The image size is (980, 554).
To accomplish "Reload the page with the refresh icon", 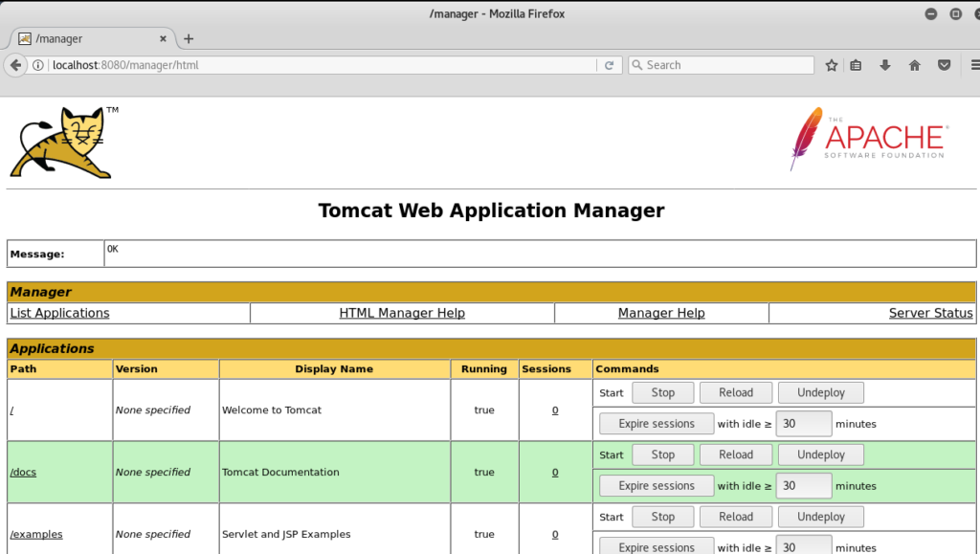I will pos(609,65).
